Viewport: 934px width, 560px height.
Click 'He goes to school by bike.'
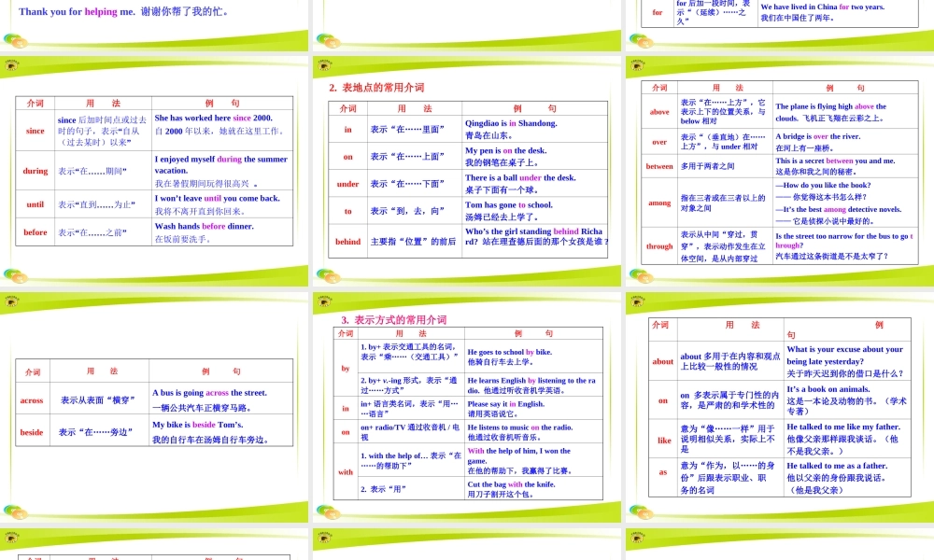coord(510,352)
